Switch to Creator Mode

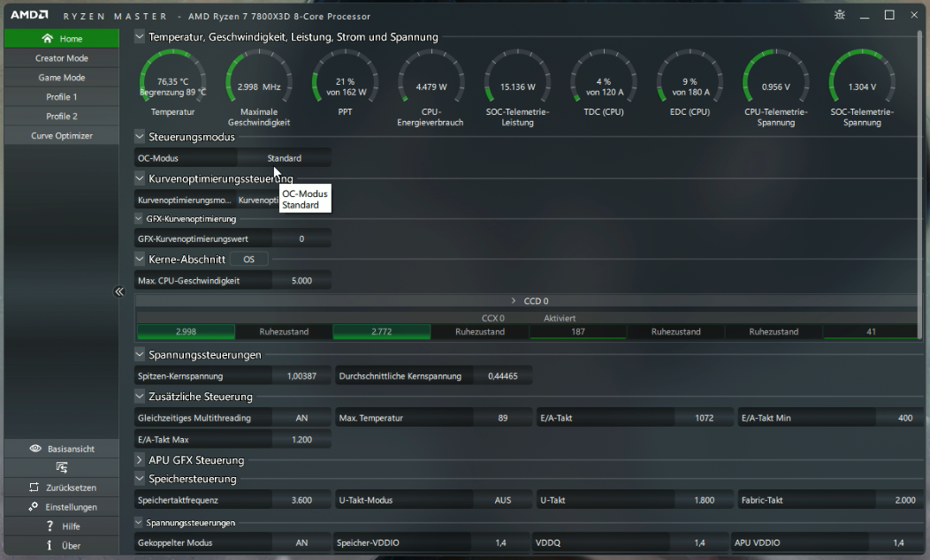tap(62, 58)
